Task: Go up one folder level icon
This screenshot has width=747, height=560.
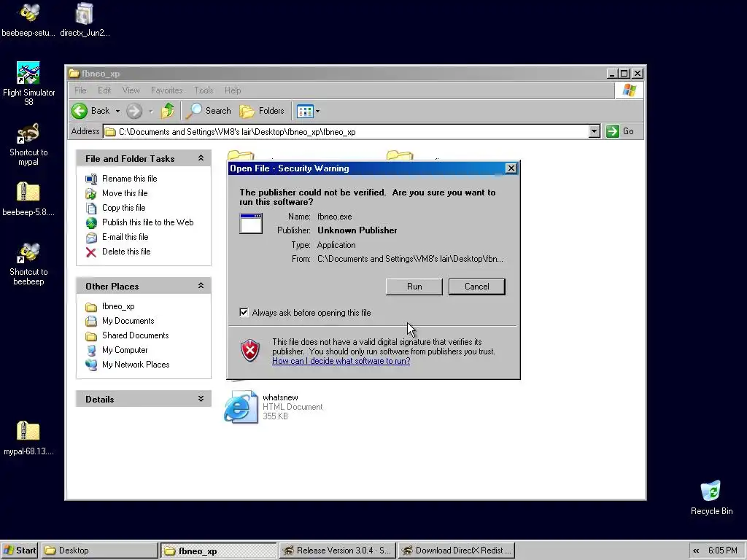Action: (x=167, y=111)
